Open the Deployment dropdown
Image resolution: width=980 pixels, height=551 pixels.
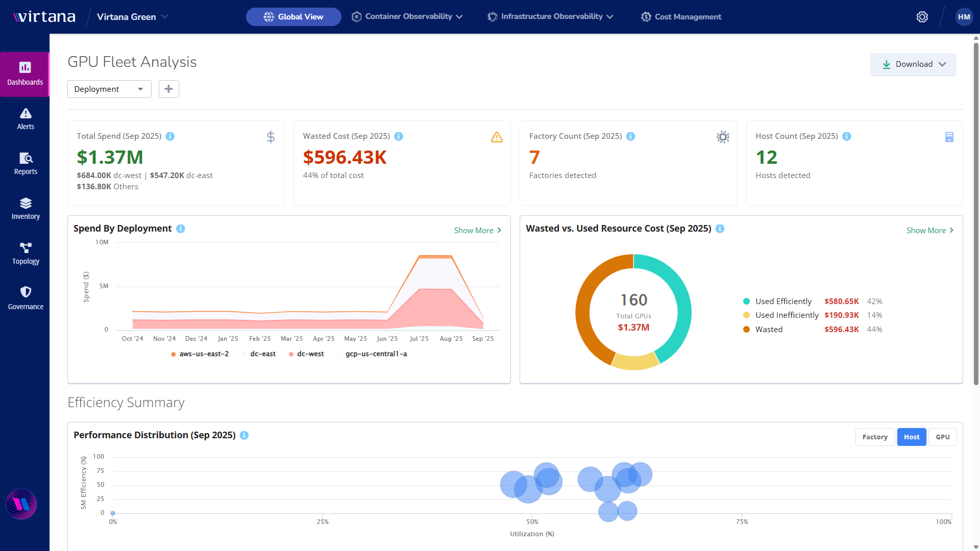(109, 89)
